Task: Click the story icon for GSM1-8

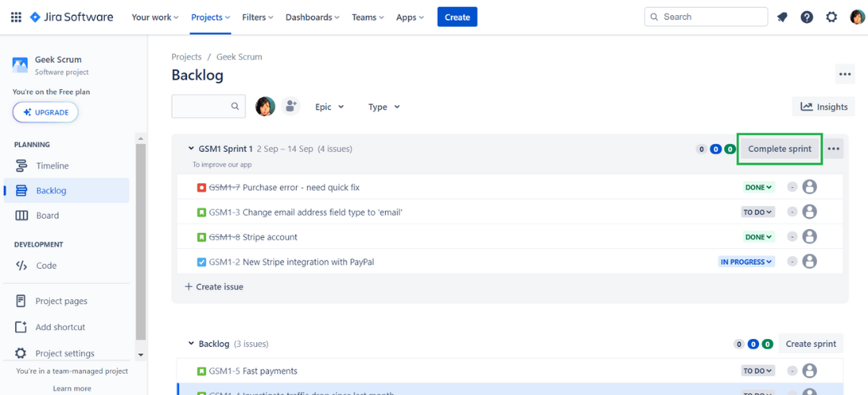Action: (x=201, y=237)
